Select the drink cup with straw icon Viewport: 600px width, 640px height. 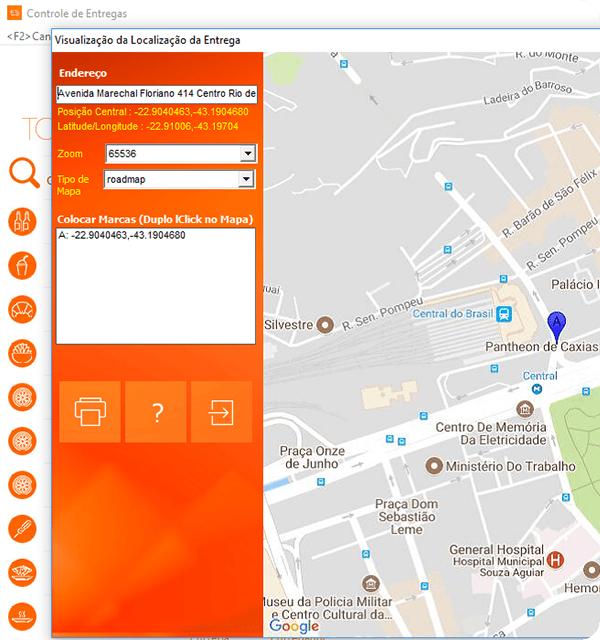(22, 265)
